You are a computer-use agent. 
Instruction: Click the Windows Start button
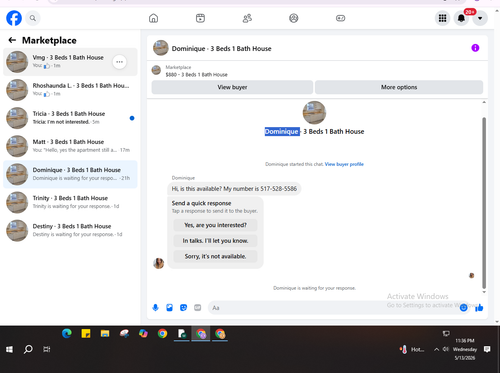(x=9, y=349)
